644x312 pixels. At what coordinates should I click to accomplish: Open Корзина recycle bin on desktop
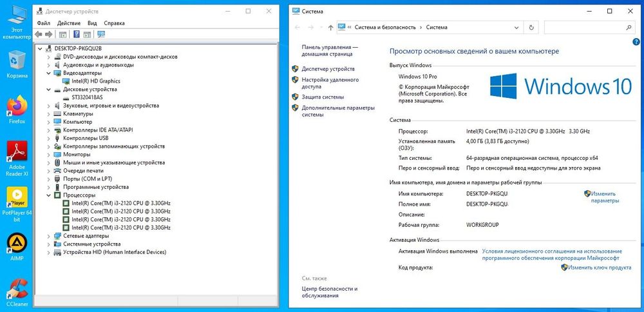(x=17, y=64)
